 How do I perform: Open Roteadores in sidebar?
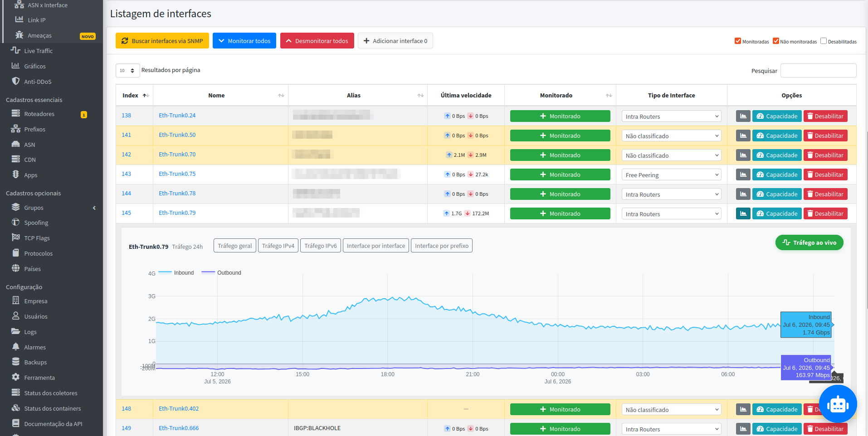(x=39, y=114)
